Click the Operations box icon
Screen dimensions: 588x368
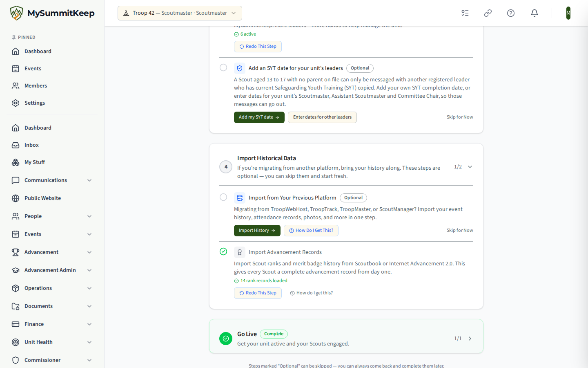16,288
